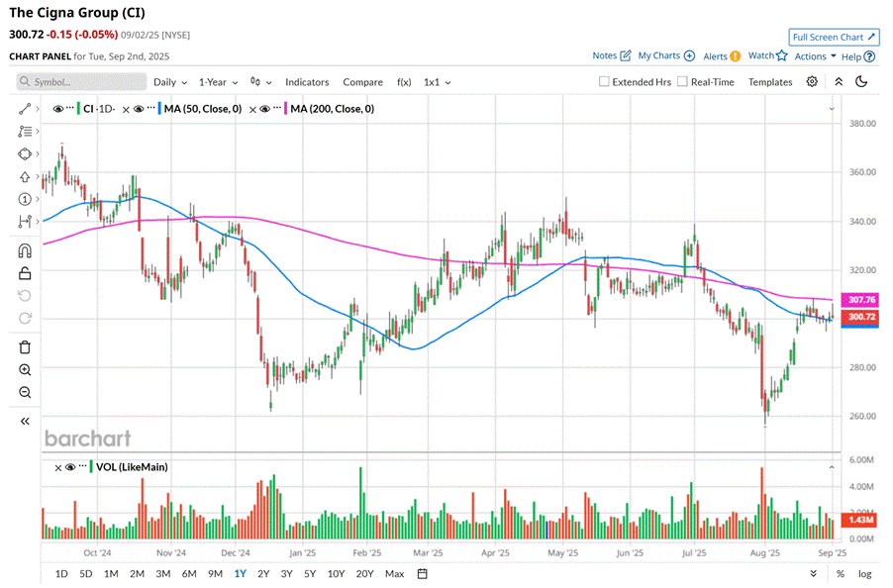Click the redo arrow icon

25,318
